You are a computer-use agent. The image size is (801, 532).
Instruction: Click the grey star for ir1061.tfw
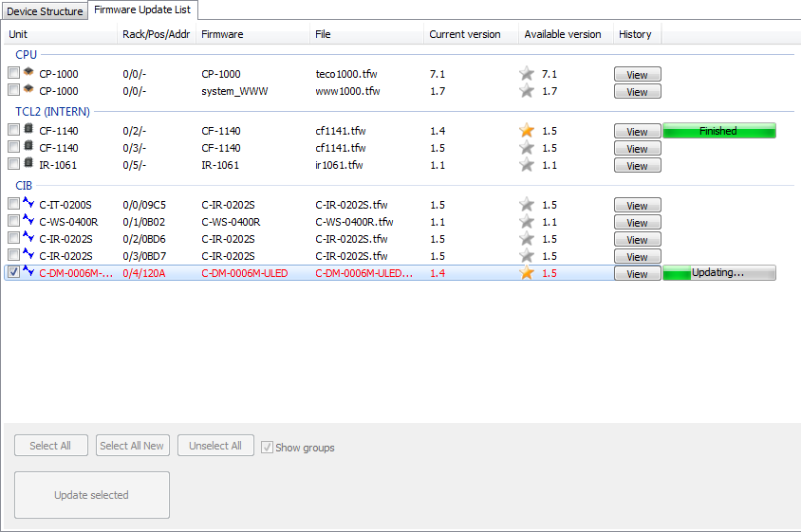[527, 165]
